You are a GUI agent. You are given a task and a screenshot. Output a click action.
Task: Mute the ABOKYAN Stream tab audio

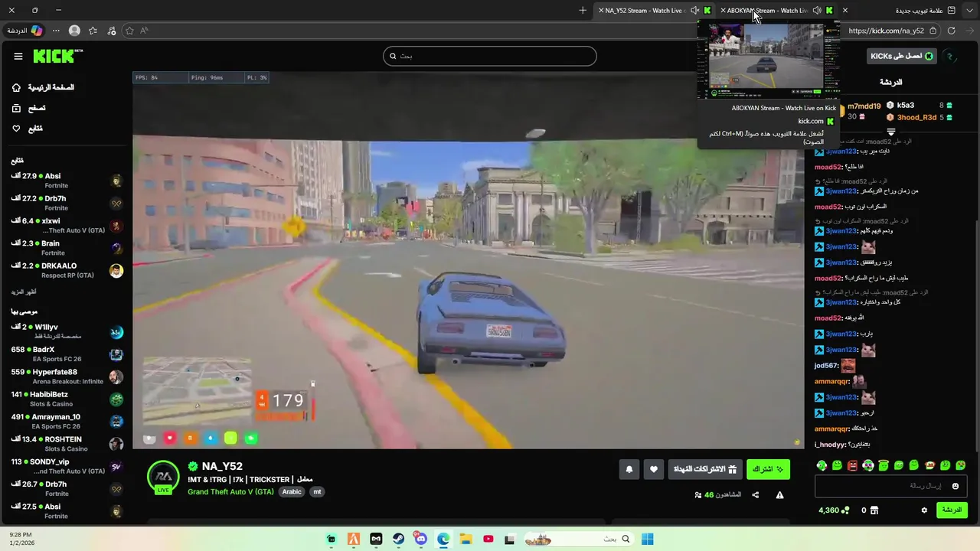[817, 10]
